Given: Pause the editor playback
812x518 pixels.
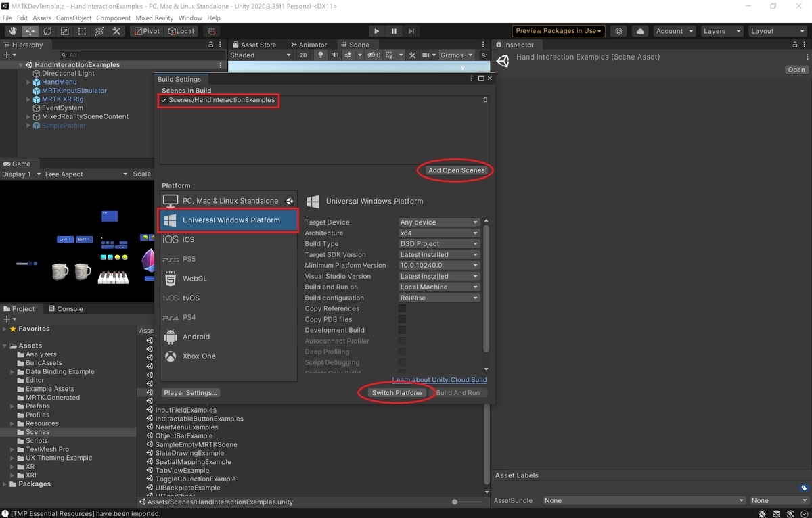Looking at the screenshot, I should pyautogui.click(x=394, y=31).
